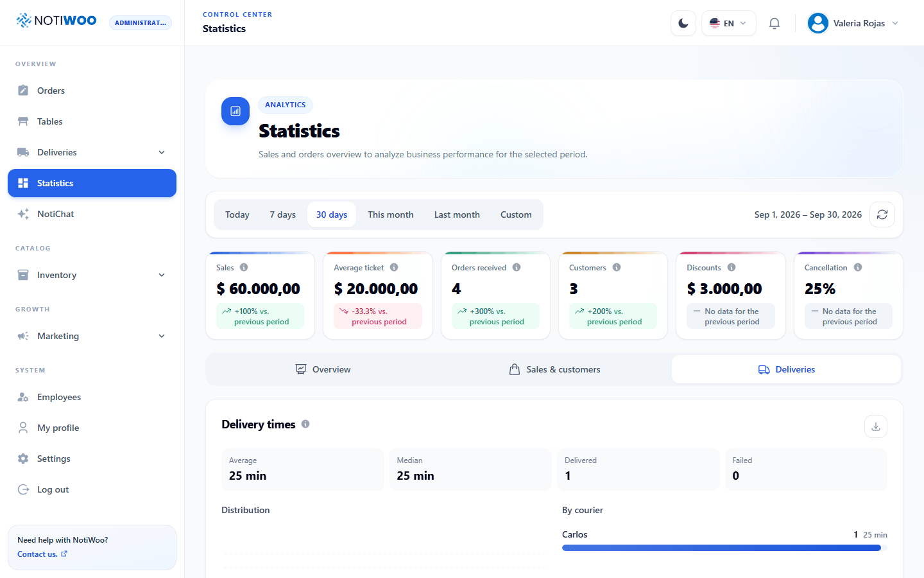Expand the Deliveries sidebar submenu
Viewport: 924px width, 578px height.
click(92, 152)
